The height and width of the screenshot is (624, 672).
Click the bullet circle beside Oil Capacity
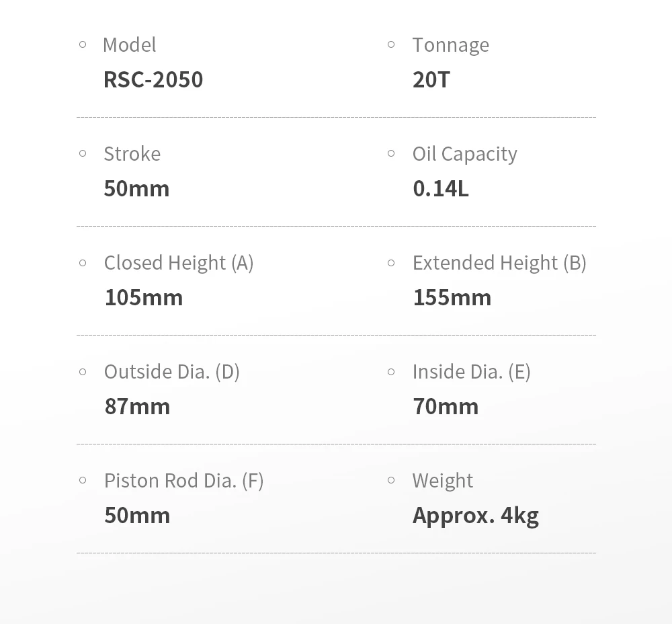pos(391,153)
